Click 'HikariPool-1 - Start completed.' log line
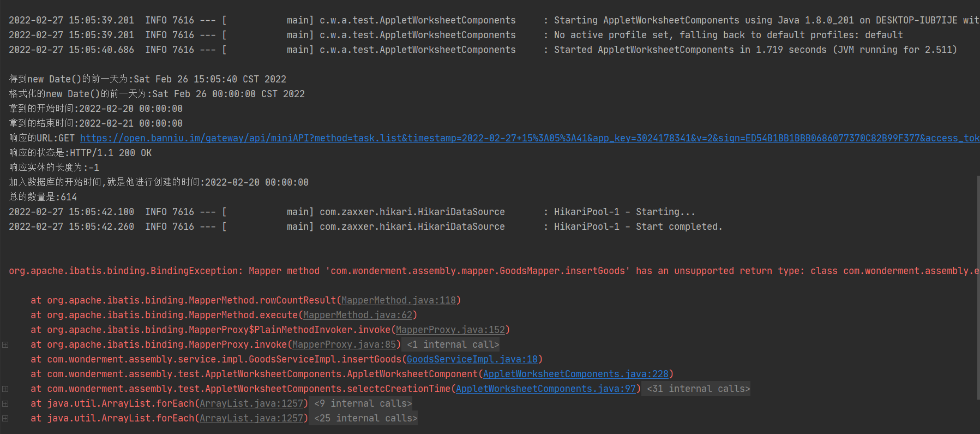980x434 pixels. pyautogui.click(x=365, y=227)
